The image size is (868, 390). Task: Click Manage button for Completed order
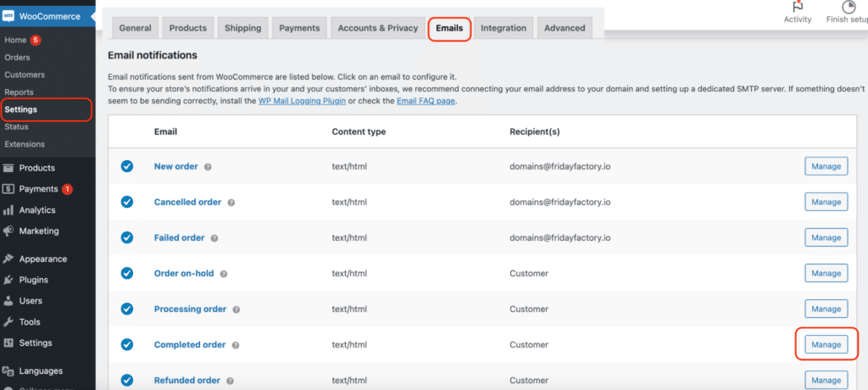tap(826, 344)
